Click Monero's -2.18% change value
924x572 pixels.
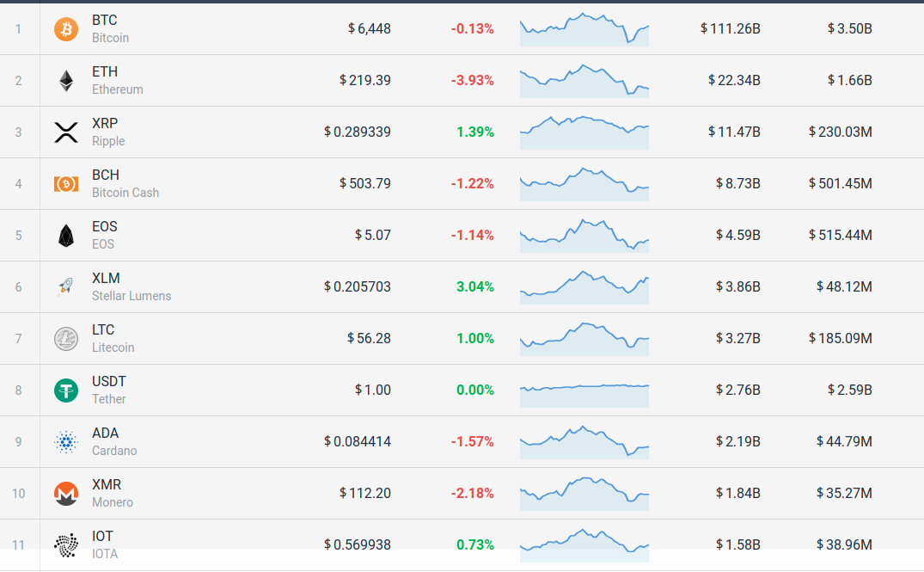[472, 494]
